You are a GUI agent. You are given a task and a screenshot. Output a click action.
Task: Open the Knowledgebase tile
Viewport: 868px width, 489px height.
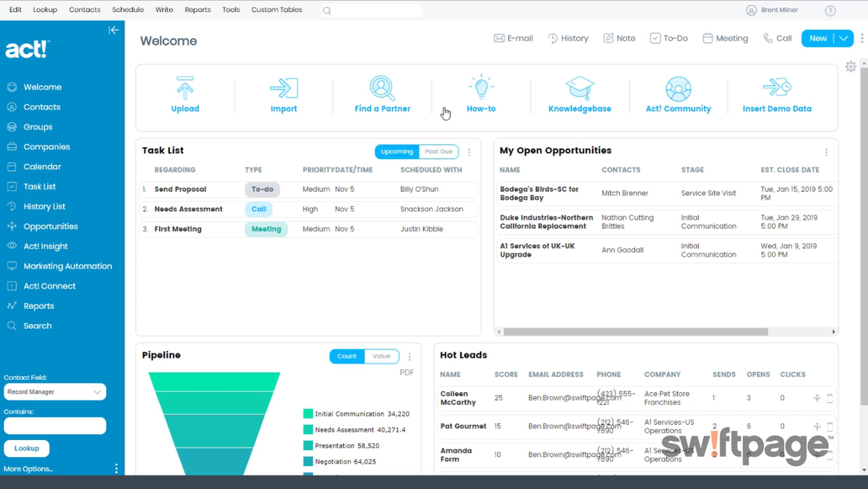point(580,94)
